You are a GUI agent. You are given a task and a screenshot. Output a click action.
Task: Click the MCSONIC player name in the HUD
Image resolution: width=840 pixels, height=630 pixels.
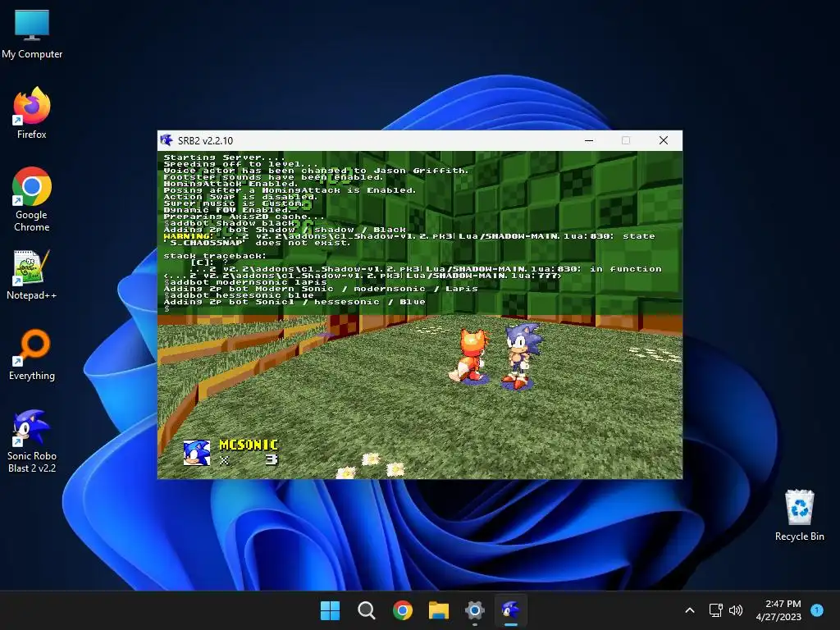249,445
